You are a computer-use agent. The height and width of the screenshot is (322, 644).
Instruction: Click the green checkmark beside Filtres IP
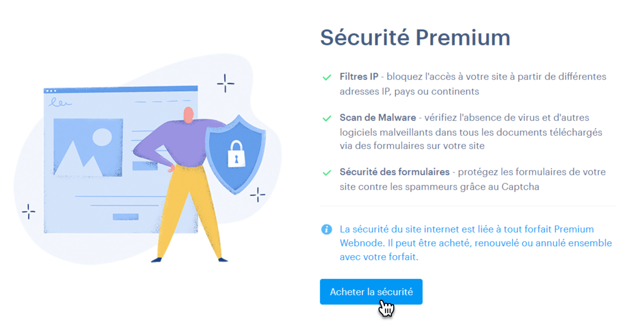coord(326,78)
